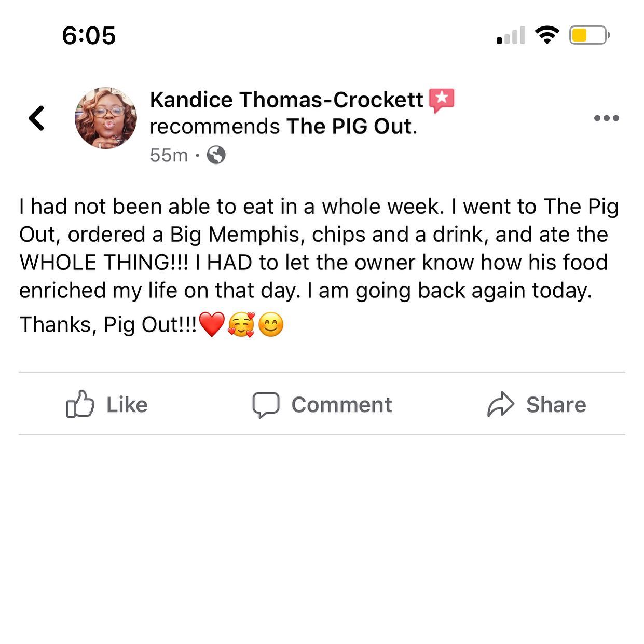Tap the comment speech bubble icon
Viewport: 644px width, 644px height.
pyautogui.click(x=266, y=405)
